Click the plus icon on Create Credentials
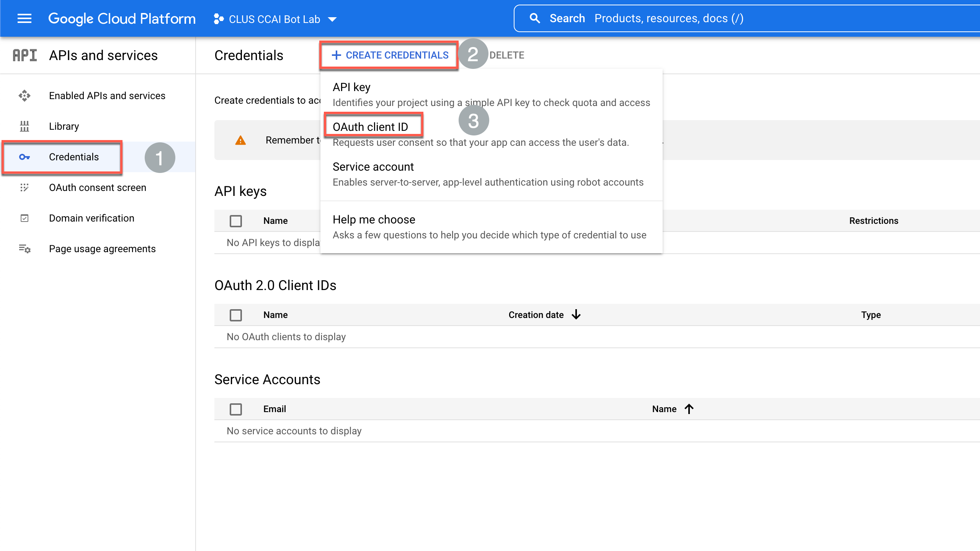The width and height of the screenshot is (980, 551). pyautogui.click(x=336, y=55)
